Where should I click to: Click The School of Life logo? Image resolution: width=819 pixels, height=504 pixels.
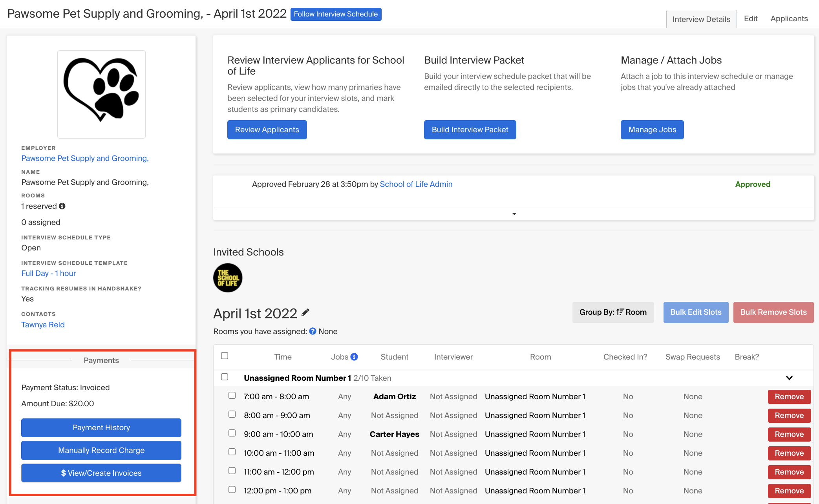[228, 278]
